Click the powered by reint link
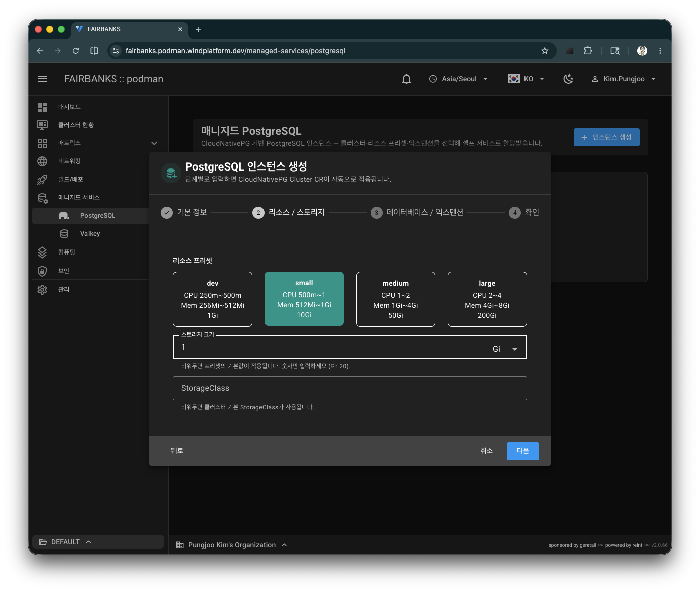The height and width of the screenshot is (592, 700). [624, 545]
